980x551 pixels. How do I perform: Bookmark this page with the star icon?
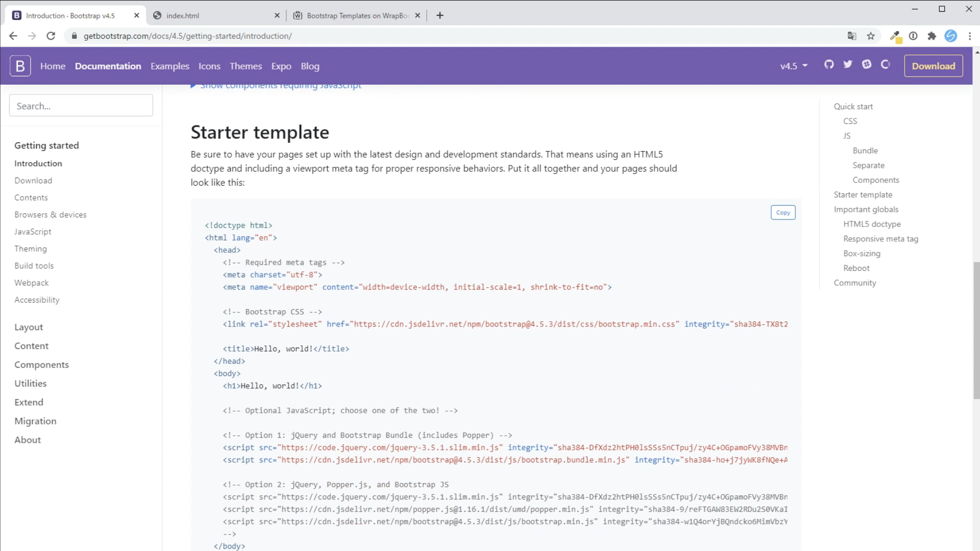pos(871,36)
